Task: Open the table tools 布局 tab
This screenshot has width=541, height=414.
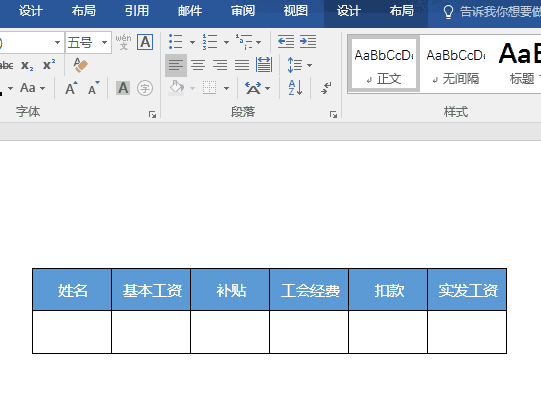Action: [402, 11]
